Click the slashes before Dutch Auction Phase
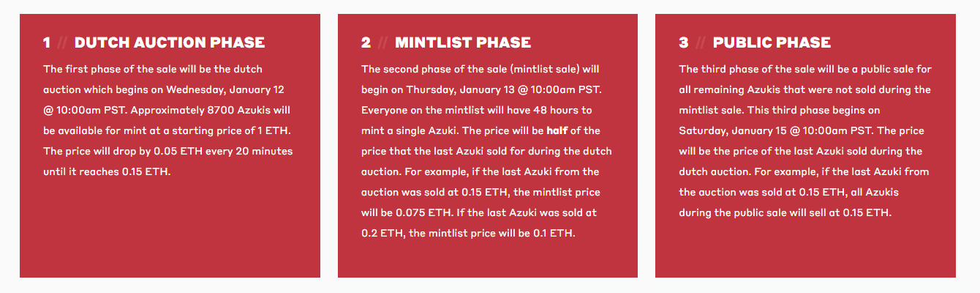Viewport: 980px width, 293px height. click(62, 42)
